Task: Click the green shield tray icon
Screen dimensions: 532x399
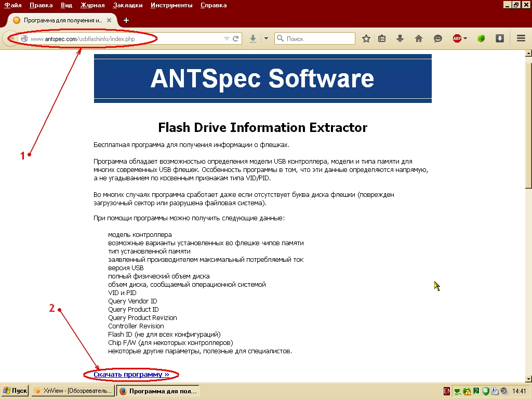Action: [x=486, y=392]
